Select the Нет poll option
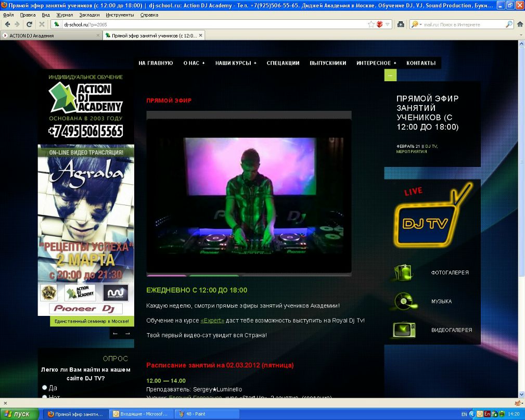The image size is (525, 420). (x=44, y=397)
